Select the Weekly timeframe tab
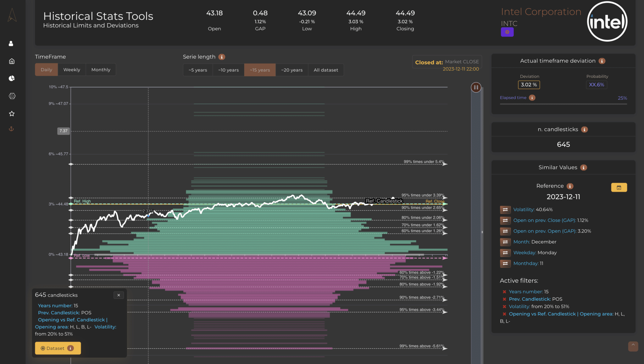Viewport: 644px width, 364px height. (x=72, y=70)
